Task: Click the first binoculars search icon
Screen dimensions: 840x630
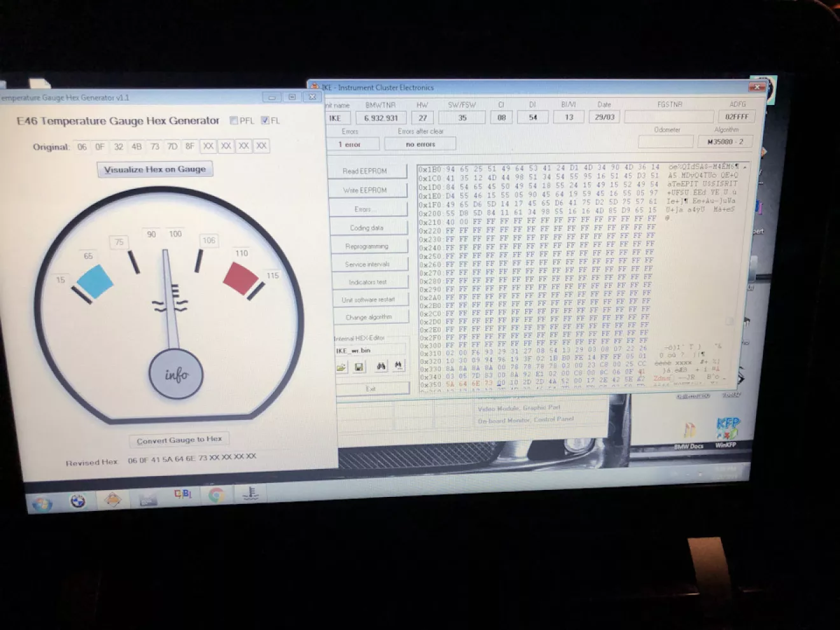Action: [x=381, y=367]
